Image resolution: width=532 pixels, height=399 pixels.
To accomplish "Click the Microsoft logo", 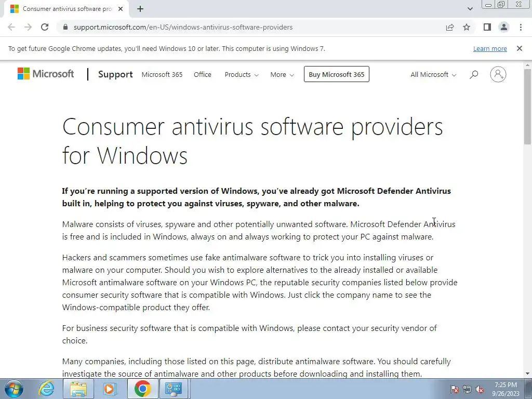I will 46,74.
